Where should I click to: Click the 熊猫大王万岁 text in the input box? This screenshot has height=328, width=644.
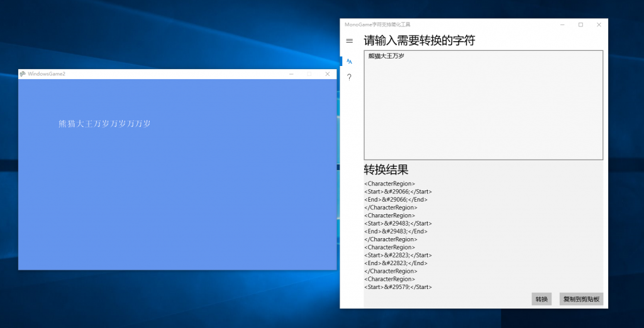pyautogui.click(x=386, y=57)
